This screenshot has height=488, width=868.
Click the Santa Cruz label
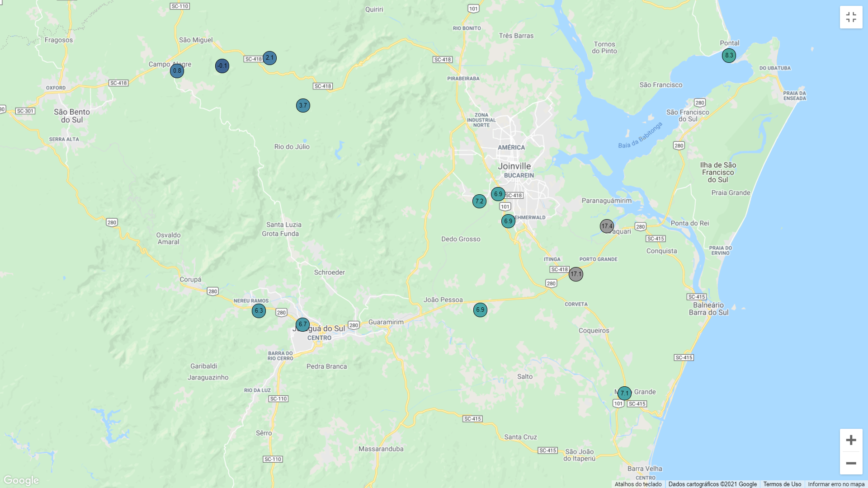[x=521, y=437]
